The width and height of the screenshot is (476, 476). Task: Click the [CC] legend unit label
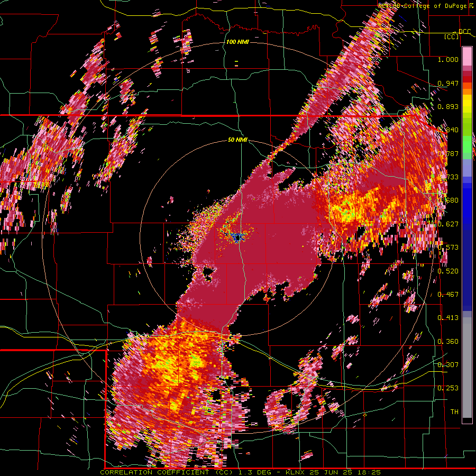pyautogui.click(x=451, y=36)
